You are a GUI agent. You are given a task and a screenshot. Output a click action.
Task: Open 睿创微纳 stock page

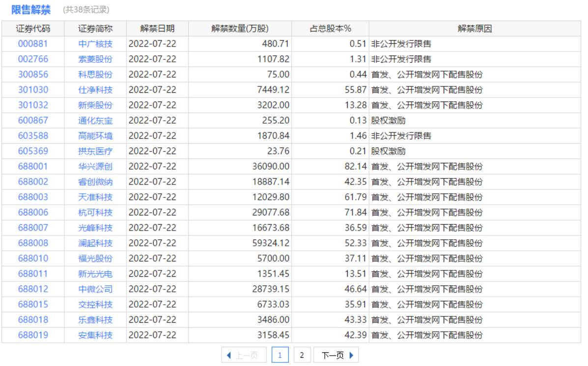click(95, 182)
